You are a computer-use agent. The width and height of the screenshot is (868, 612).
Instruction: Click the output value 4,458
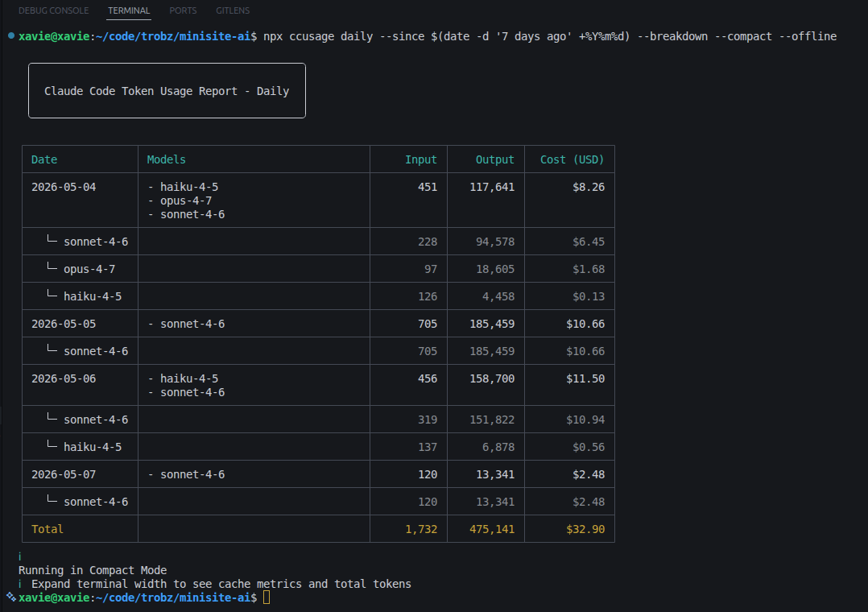click(498, 297)
